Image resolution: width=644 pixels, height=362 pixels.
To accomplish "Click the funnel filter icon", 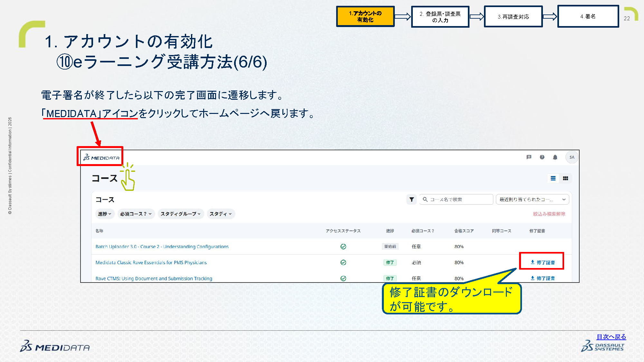I will (x=412, y=200).
